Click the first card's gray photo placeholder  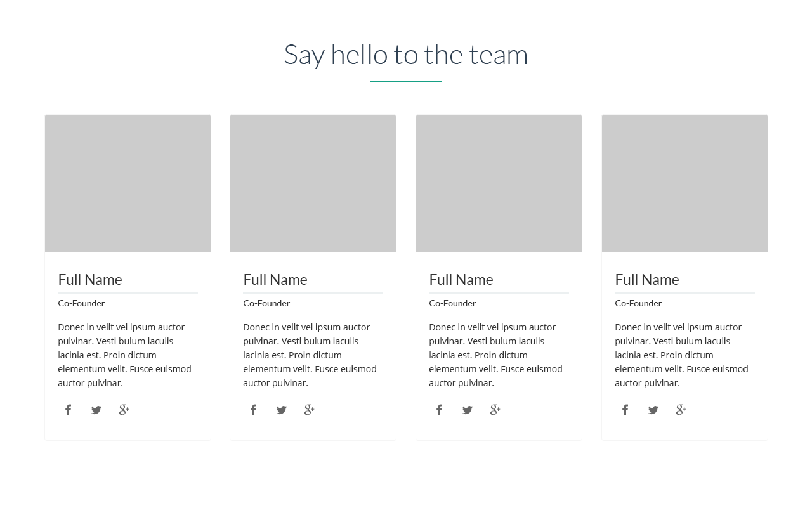pyautogui.click(x=128, y=183)
